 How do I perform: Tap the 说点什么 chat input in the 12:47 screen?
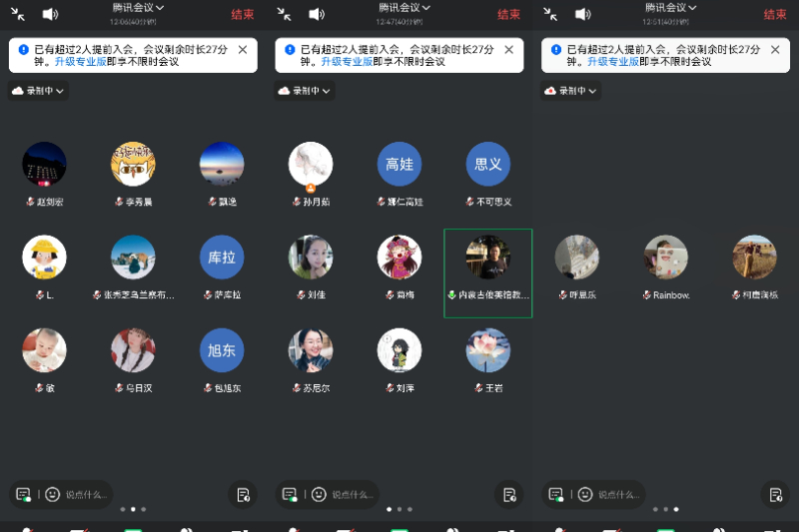click(x=353, y=494)
